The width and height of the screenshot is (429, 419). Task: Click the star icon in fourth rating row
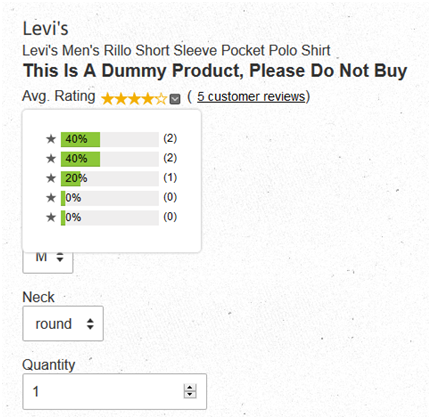coord(51,198)
